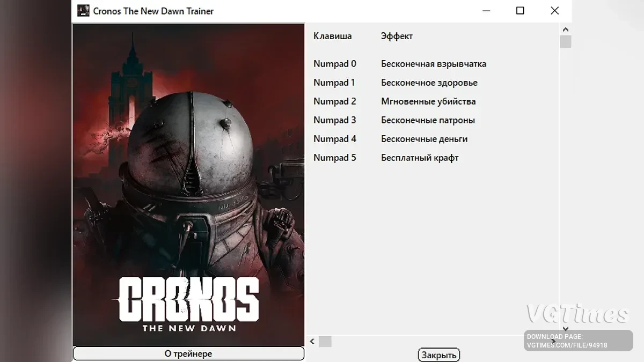The height and width of the screenshot is (362, 644).
Task: Click the horizontal scrollbar left arrow
Action: [x=312, y=341]
